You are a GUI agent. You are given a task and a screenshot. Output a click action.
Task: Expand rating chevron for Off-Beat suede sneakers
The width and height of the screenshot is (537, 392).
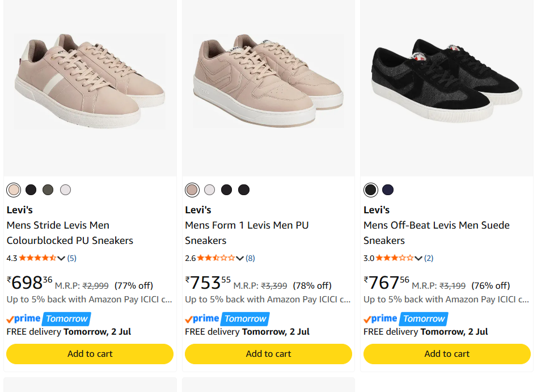tap(418, 258)
